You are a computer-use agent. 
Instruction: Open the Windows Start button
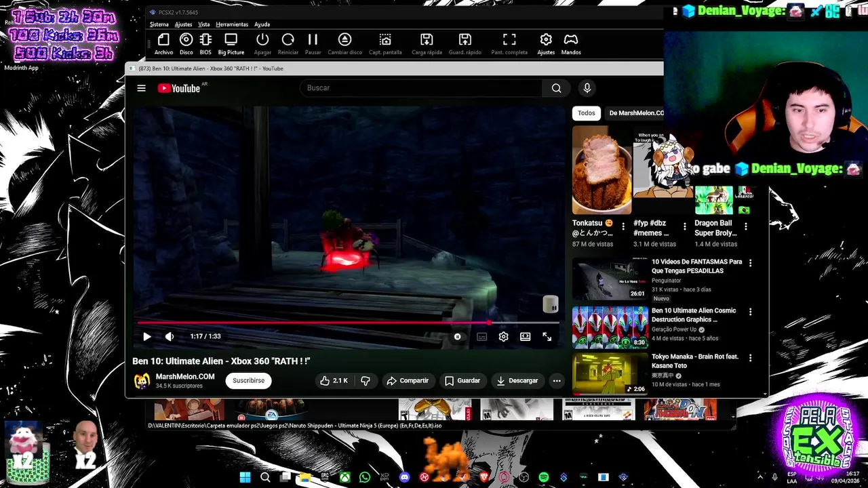point(245,477)
